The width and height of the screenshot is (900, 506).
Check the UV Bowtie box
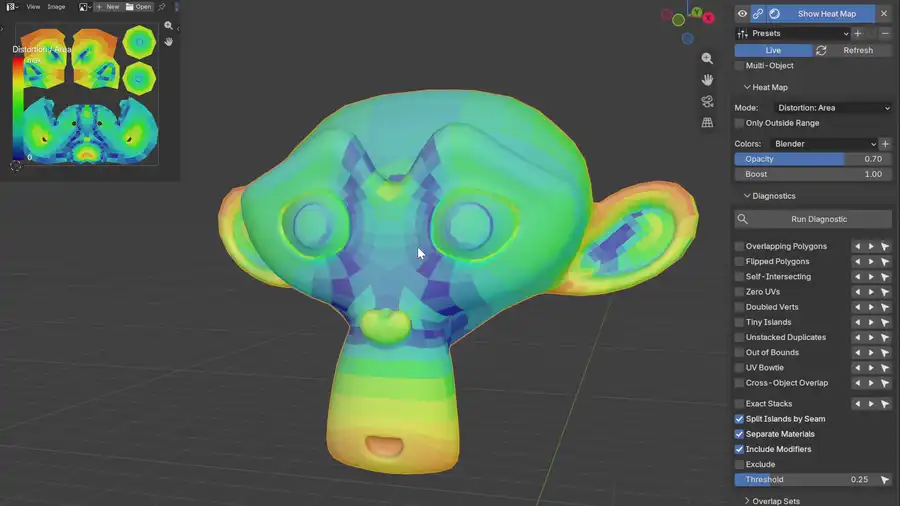point(739,368)
